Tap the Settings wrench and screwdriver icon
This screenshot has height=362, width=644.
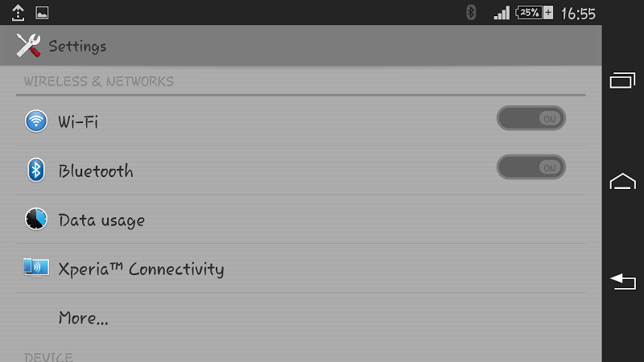pyautogui.click(x=28, y=46)
